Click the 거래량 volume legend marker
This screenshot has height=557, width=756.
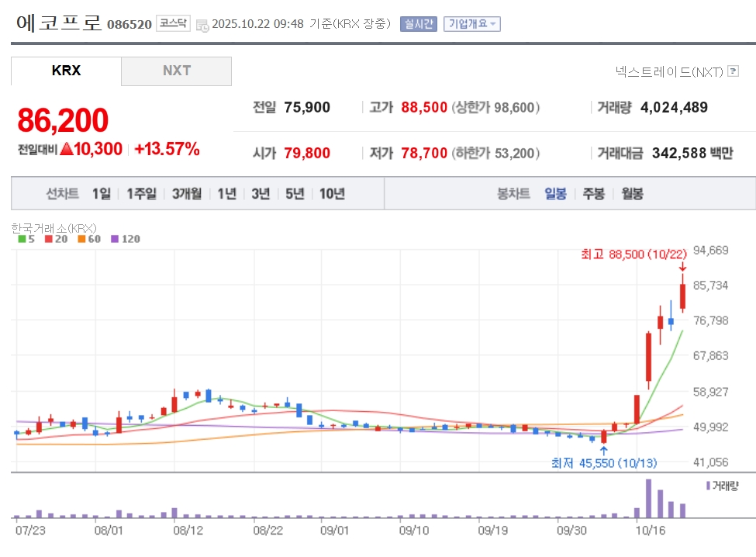click(707, 486)
